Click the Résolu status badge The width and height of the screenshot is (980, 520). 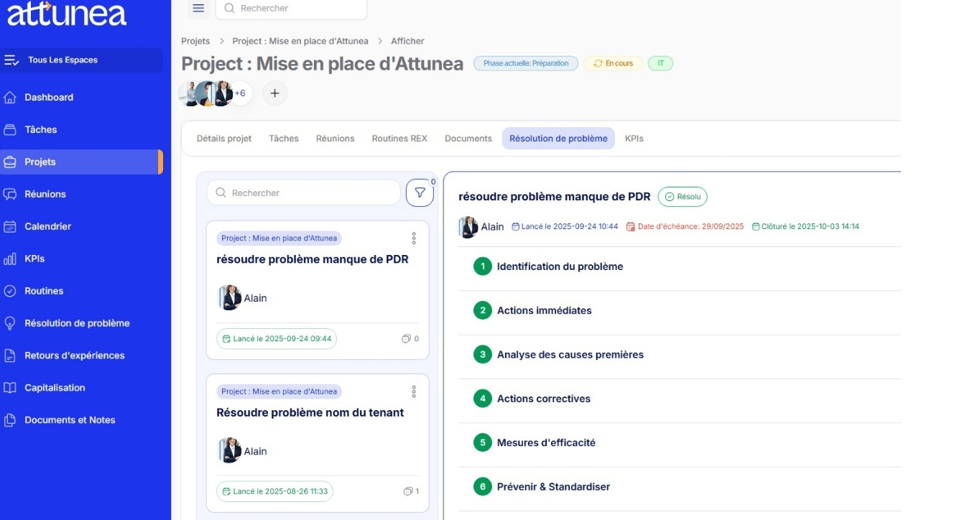point(683,197)
